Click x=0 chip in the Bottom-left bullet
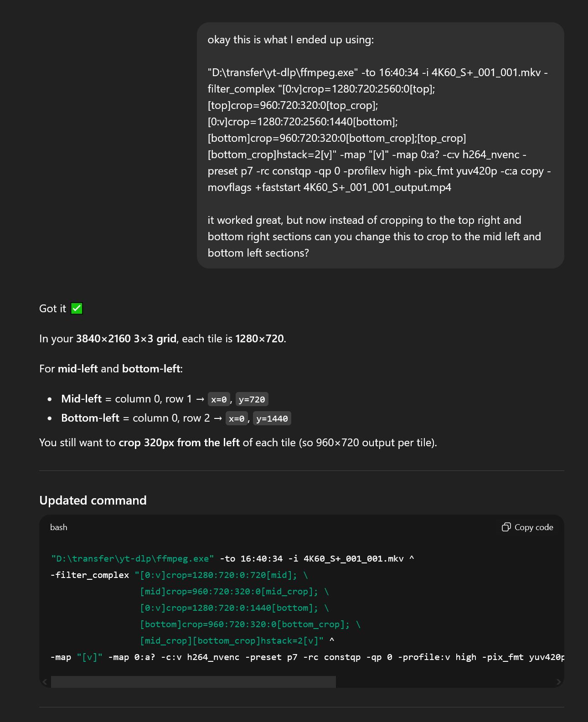588x722 pixels. (237, 418)
